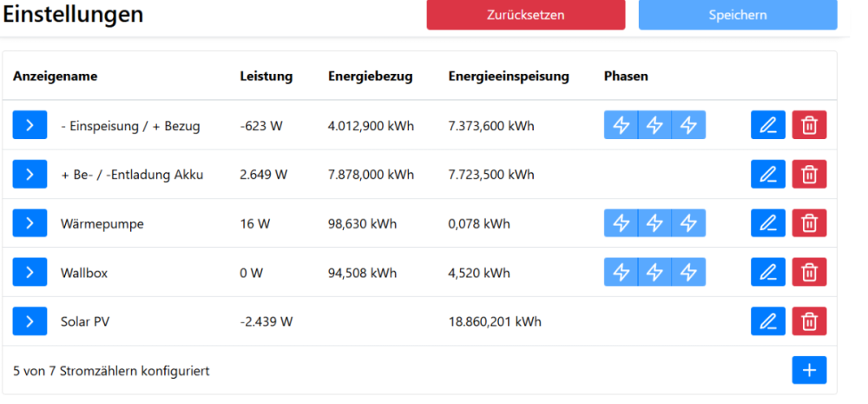Delete the Wärmepumpe meter entry
The width and height of the screenshot is (868, 404).
point(809,223)
